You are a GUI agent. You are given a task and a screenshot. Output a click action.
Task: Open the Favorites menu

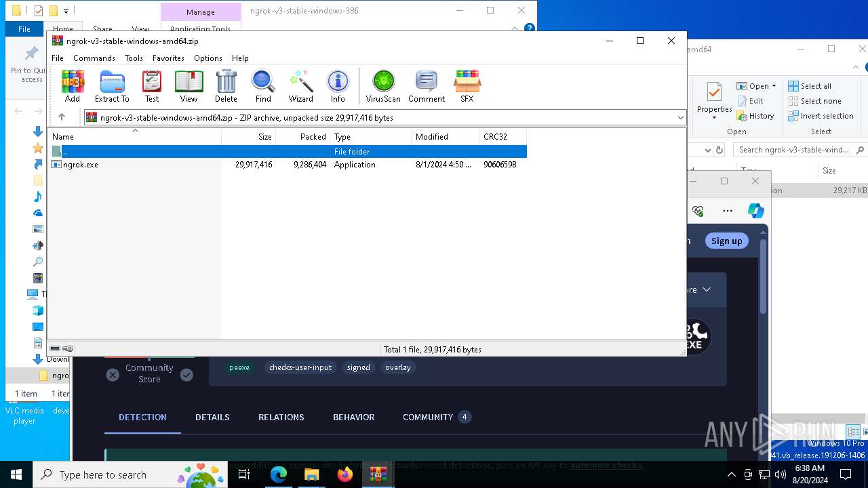tap(168, 58)
